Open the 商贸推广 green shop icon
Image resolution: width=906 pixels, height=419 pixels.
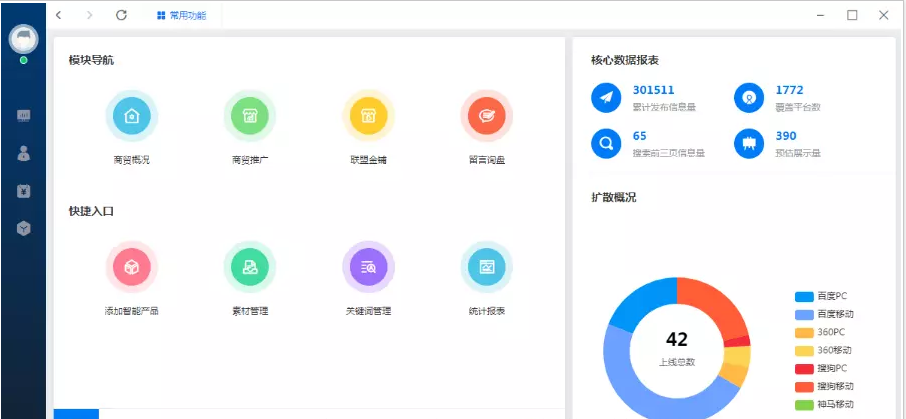point(250,116)
